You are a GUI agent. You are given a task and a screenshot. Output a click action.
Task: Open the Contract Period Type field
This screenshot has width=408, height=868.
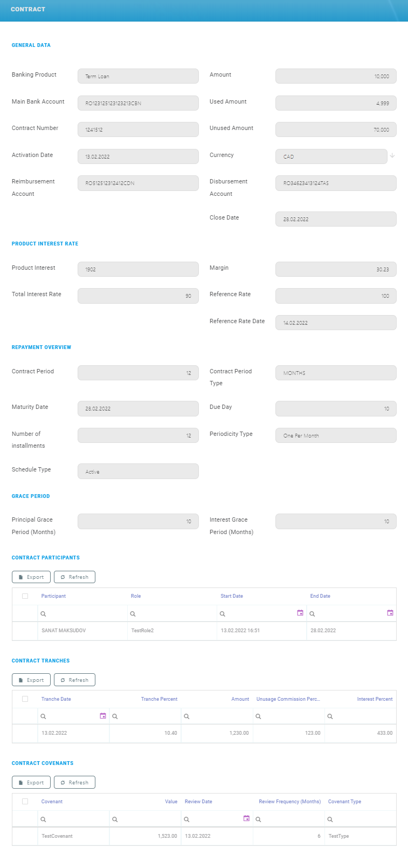pyautogui.click(x=335, y=373)
